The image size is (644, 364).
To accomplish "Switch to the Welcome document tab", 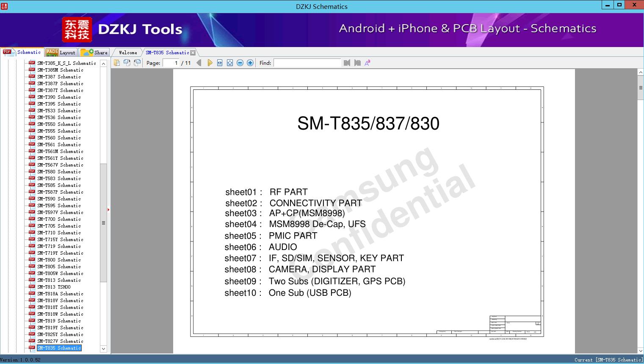I will (128, 53).
